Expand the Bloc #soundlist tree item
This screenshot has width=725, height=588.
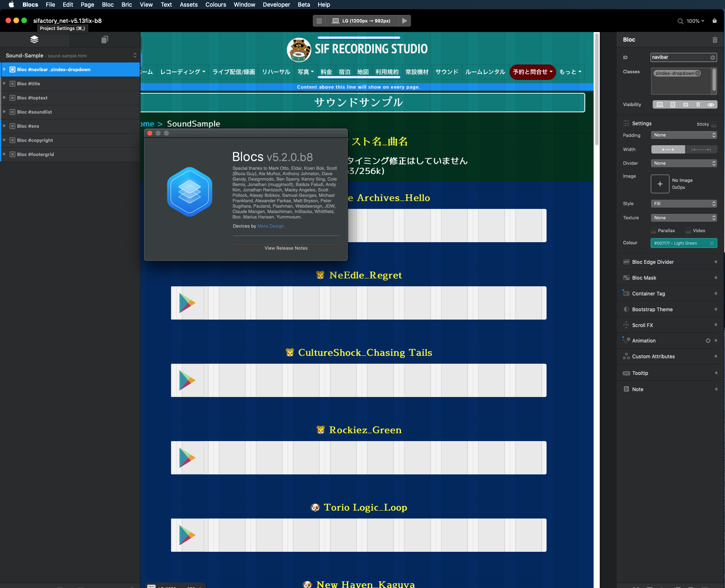click(x=5, y=112)
